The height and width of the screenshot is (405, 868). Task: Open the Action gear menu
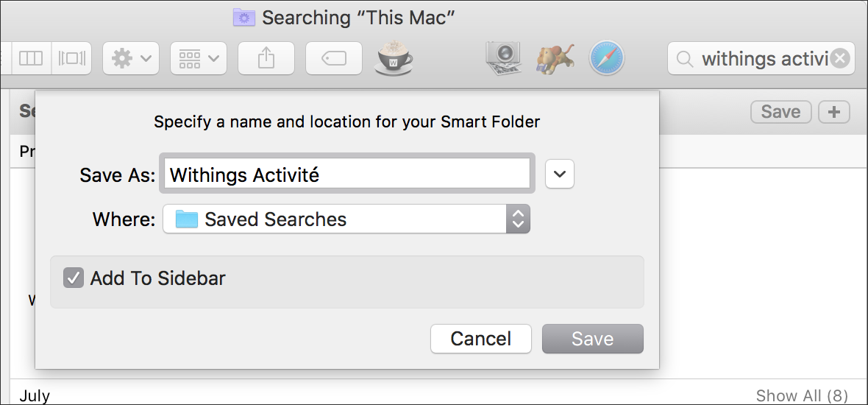(131, 58)
